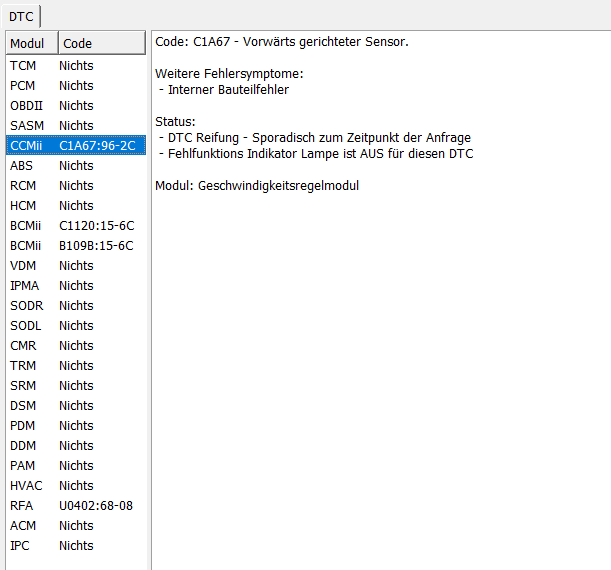Switch to the DTC tab
The width and height of the screenshot is (611, 570).
[21, 16]
